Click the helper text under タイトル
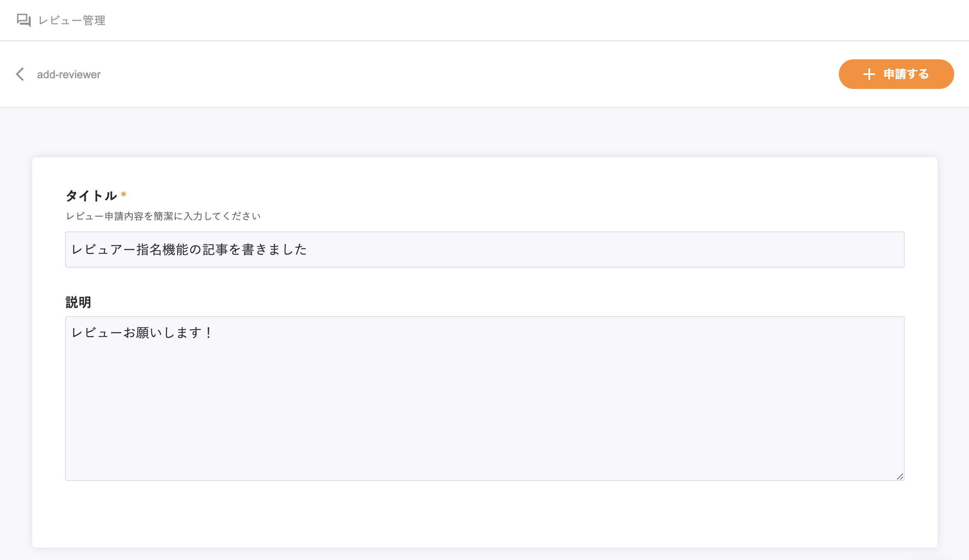Image resolution: width=969 pixels, height=560 pixels. [164, 216]
